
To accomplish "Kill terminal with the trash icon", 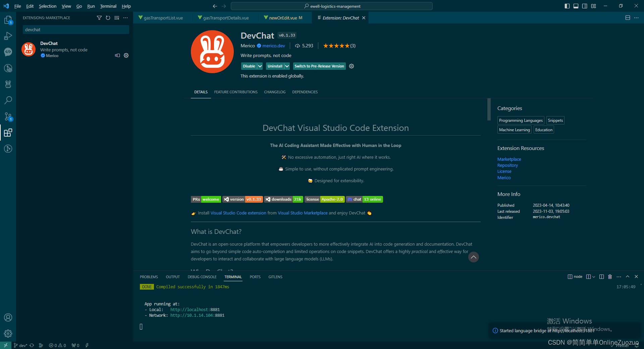I will [x=610, y=277].
